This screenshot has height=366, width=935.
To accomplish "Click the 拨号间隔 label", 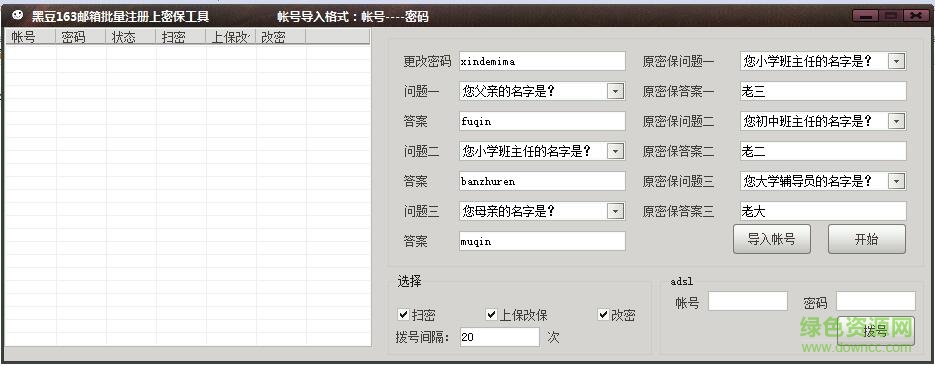I will coord(423,337).
